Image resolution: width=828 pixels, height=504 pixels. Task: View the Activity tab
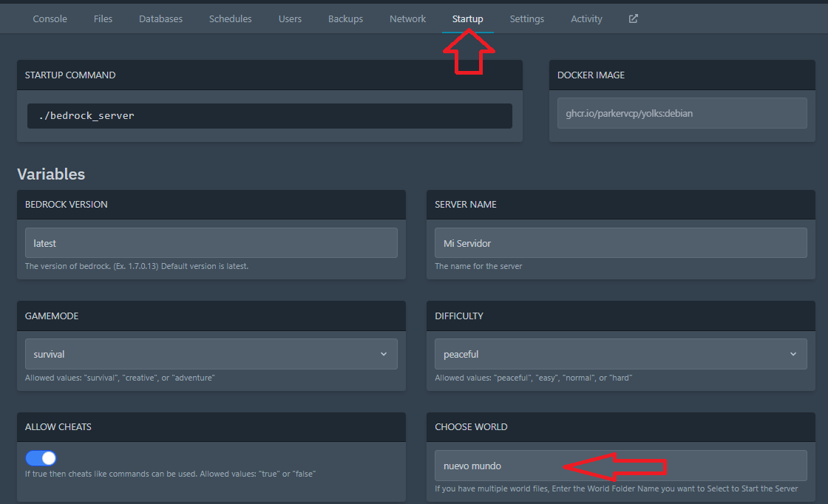[x=586, y=18]
